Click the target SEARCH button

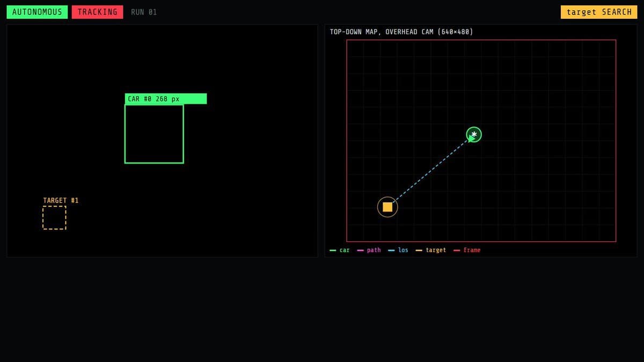(x=599, y=12)
